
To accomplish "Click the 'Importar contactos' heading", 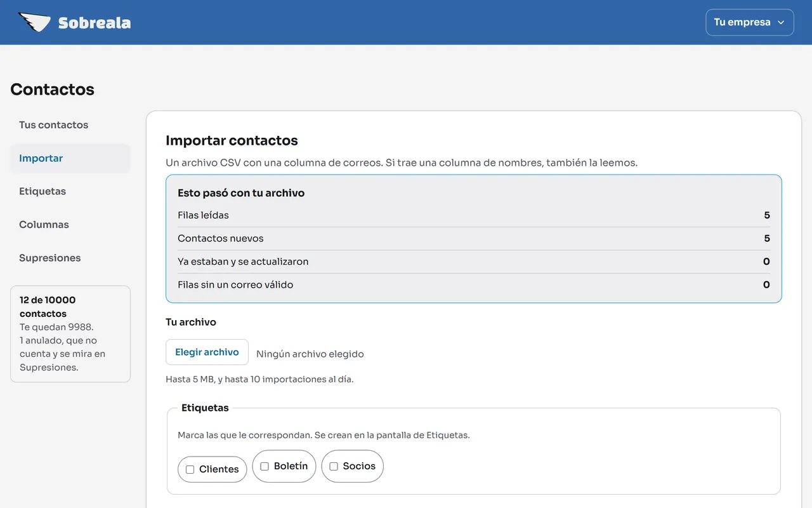I will pos(232,140).
